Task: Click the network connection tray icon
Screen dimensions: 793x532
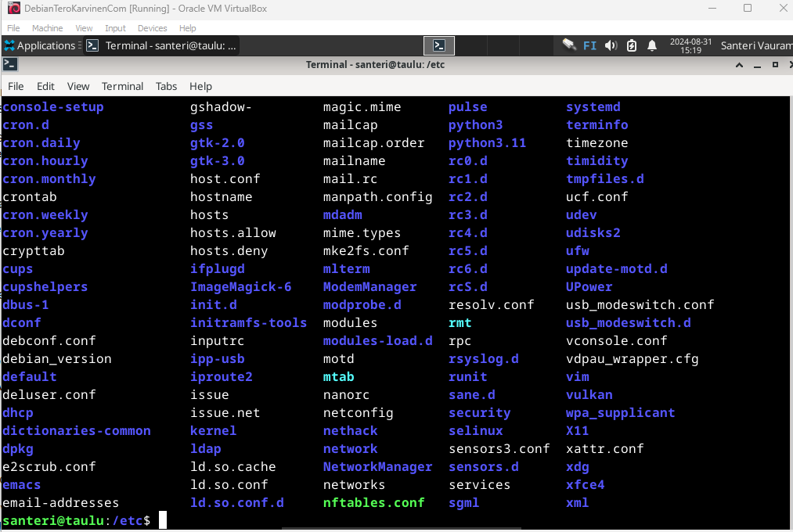Action: [569, 45]
